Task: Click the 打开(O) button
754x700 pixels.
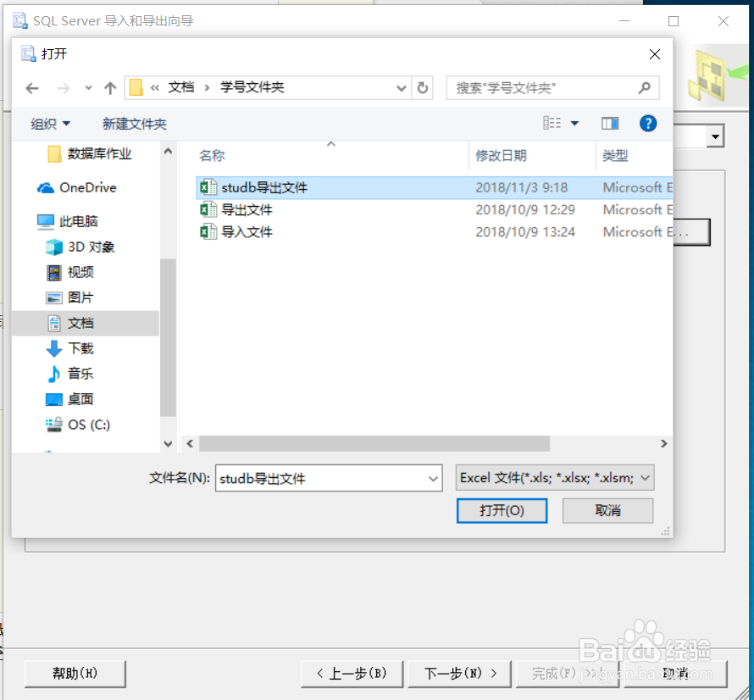Action: click(x=502, y=510)
